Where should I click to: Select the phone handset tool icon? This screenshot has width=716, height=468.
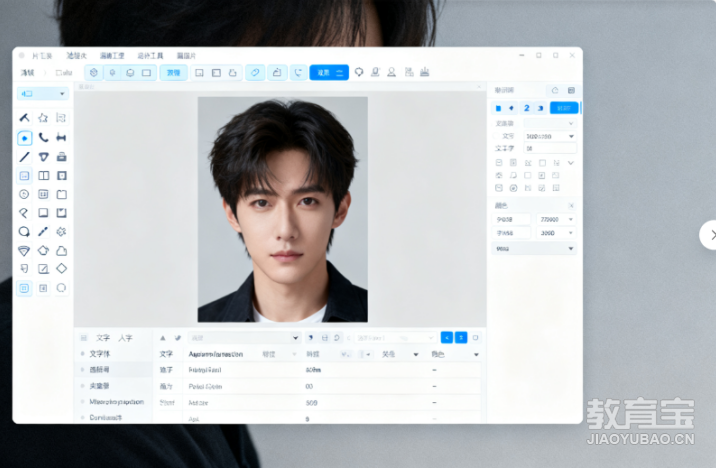click(43, 138)
